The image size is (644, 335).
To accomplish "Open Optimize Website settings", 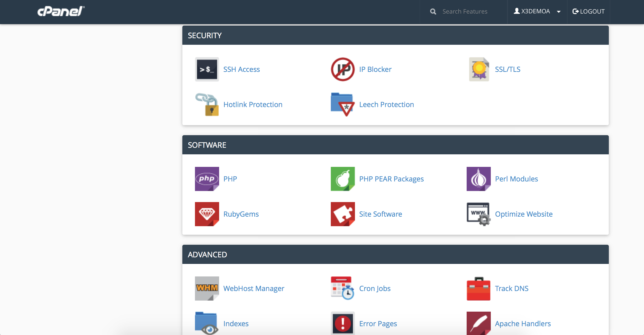I will tap(523, 214).
